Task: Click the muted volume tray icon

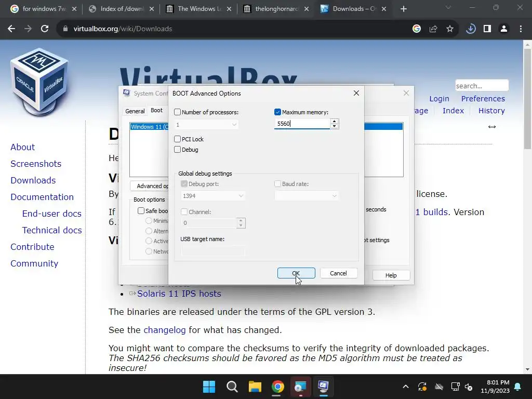Action: tap(469, 387)
